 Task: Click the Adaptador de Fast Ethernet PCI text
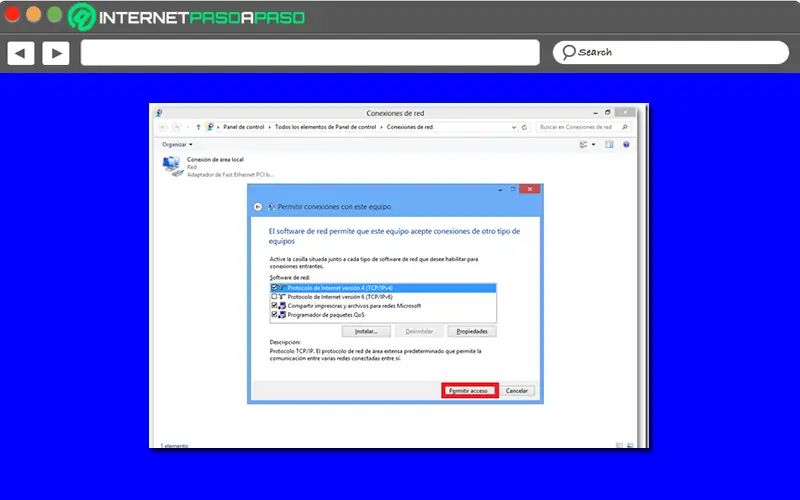click(230, 174)
